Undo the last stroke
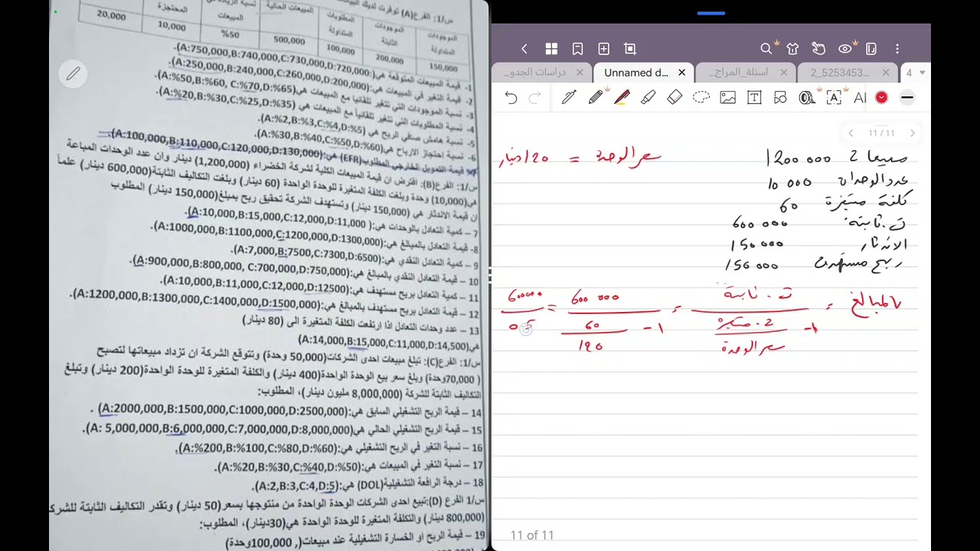 pos(511,98)
